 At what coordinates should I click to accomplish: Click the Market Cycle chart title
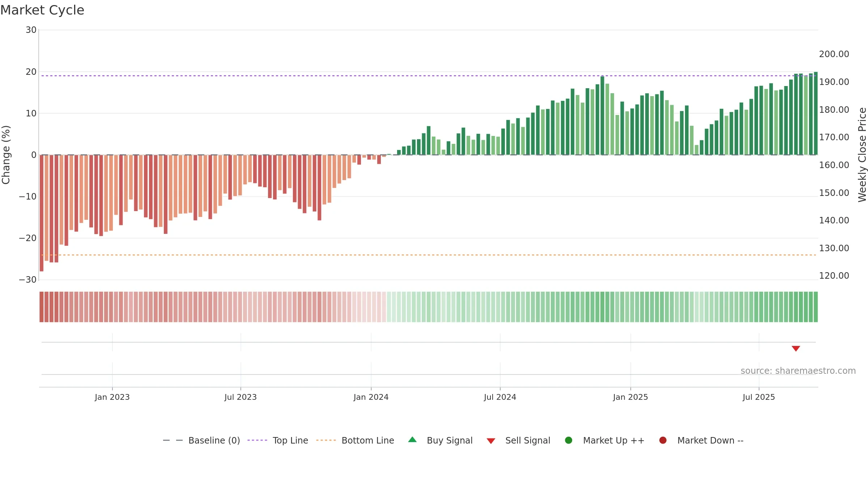[x=42, y=10]
